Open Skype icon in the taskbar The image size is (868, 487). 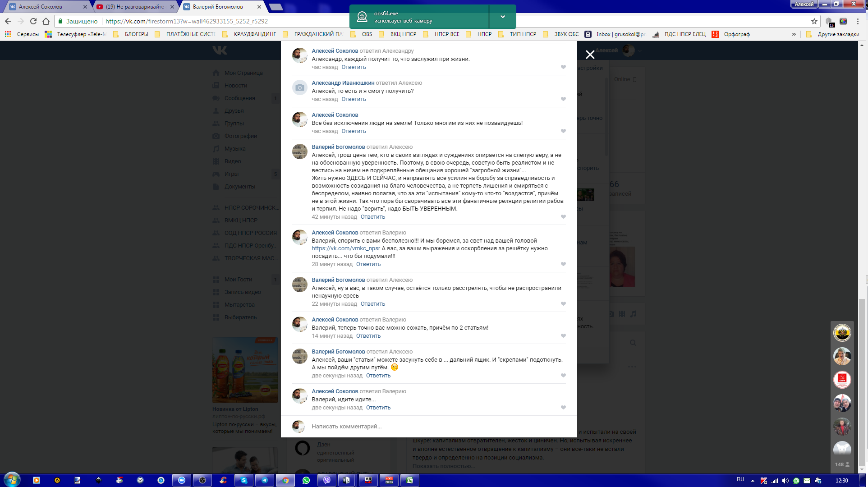click(244, 480)
